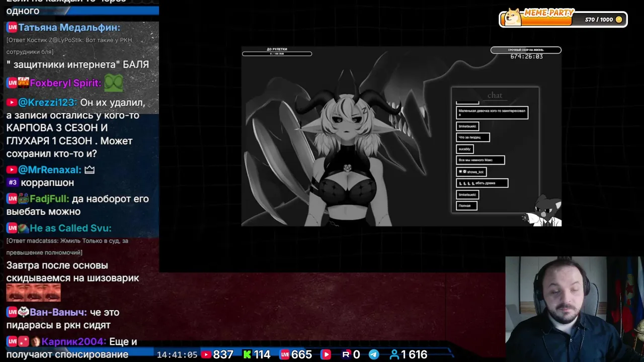Click the #3 rank badge before корраπшон

13,183
